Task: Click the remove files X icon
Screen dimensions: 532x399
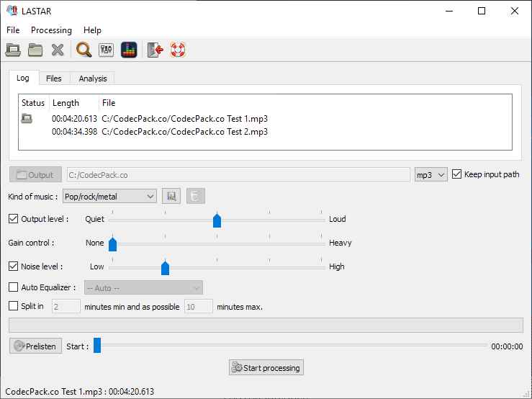Action: (58, 50)
